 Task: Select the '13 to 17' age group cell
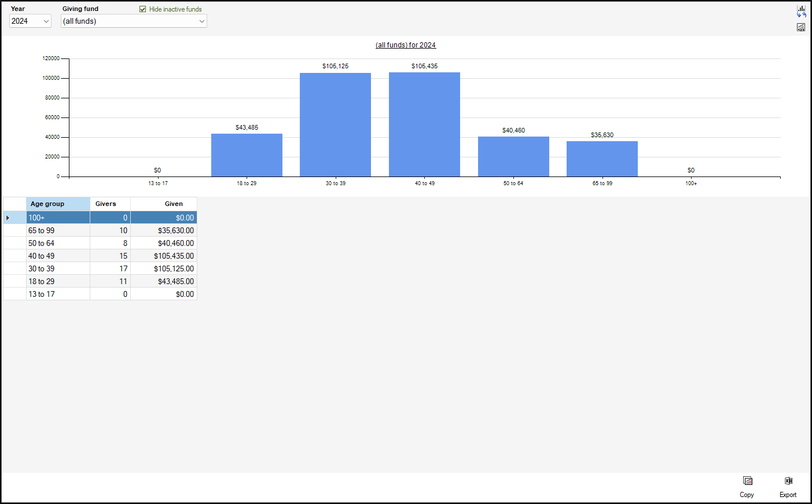click(58, 295)
